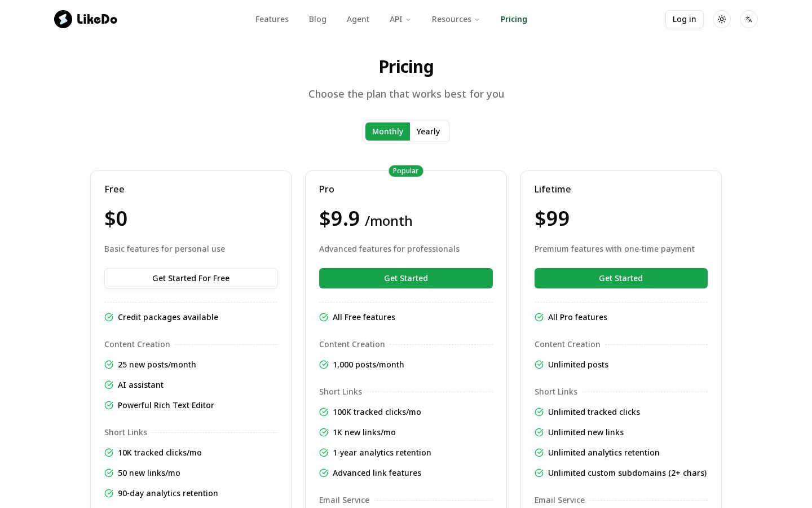812x508 pixels.
Task: Open the language translation switcher icon
Action: pos(749,19)
